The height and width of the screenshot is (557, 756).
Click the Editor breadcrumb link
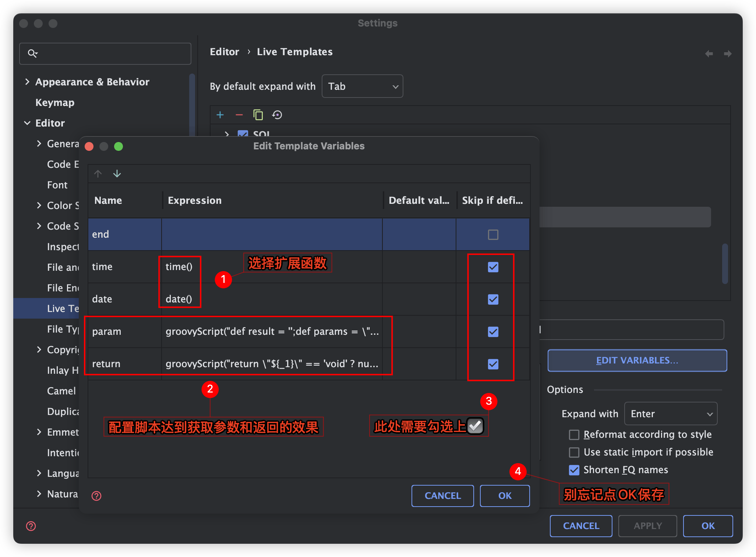click(x=225, y=52)
